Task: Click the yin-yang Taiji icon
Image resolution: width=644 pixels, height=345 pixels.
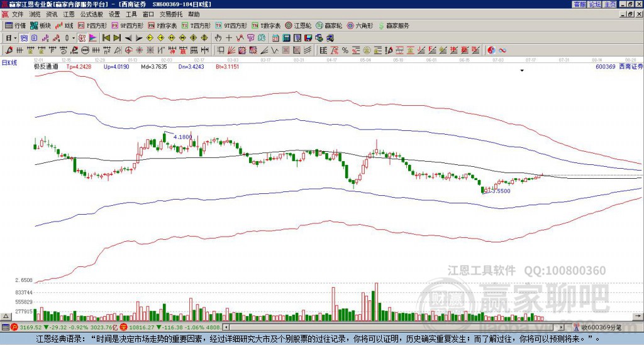Action: coord(491,50)
